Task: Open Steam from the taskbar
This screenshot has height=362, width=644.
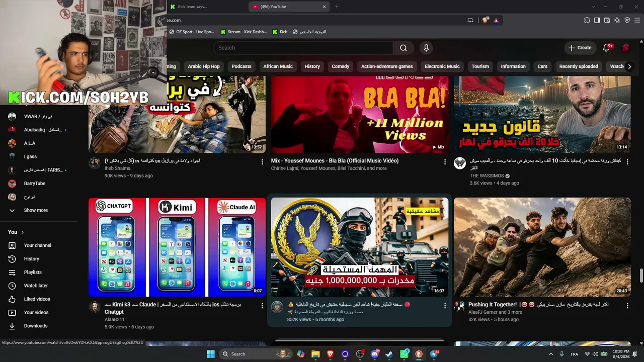Action: (x=389, y=354)
